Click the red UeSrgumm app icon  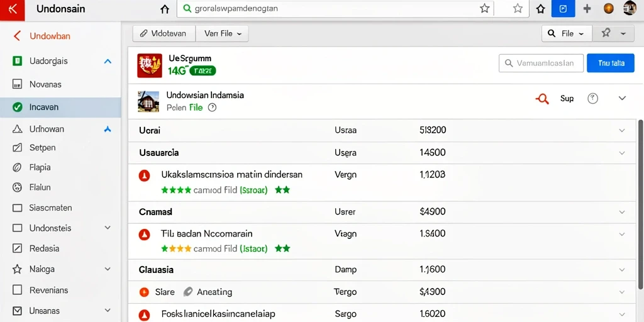(x=150, y=65)
